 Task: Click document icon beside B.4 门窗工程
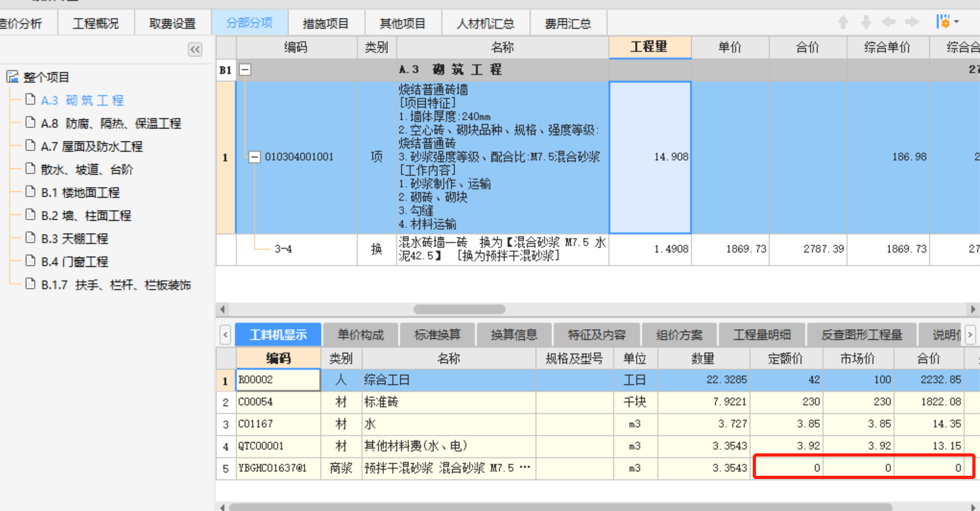tap(30, 261)
